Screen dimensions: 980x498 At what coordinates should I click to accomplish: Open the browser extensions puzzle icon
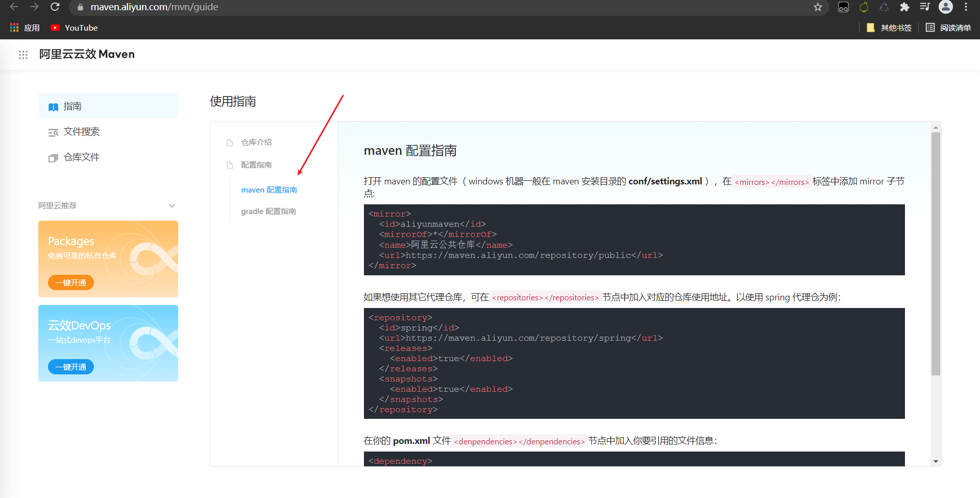[x=904, y=7]
